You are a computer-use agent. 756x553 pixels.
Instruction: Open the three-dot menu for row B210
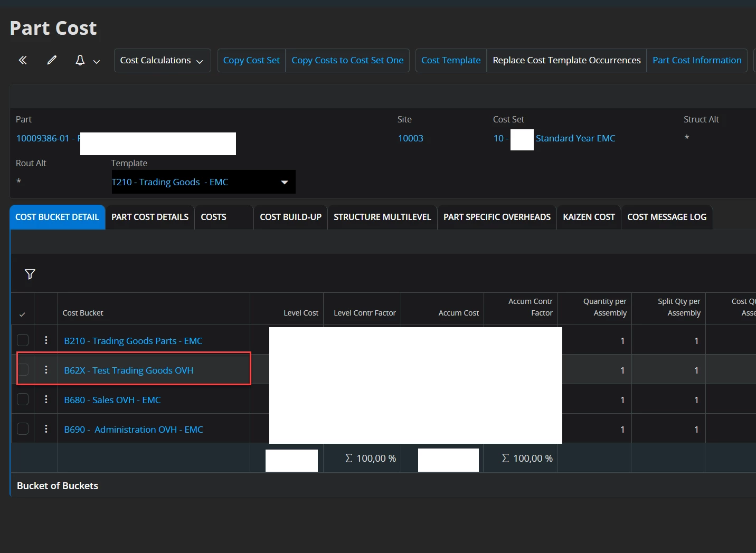tap(46, 340)
